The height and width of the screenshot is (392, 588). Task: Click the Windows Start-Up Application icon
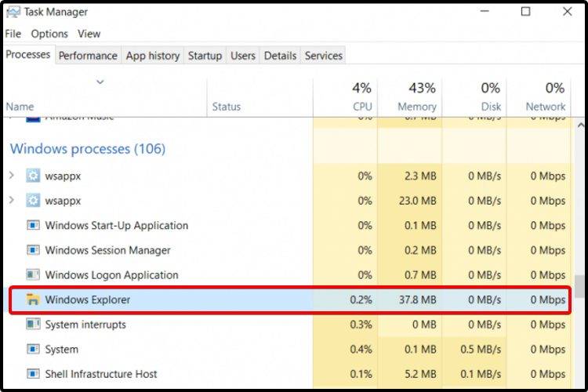33,226
